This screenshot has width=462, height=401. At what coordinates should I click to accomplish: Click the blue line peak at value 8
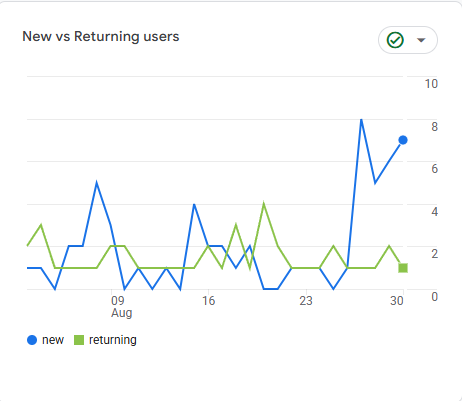point(361,120)
